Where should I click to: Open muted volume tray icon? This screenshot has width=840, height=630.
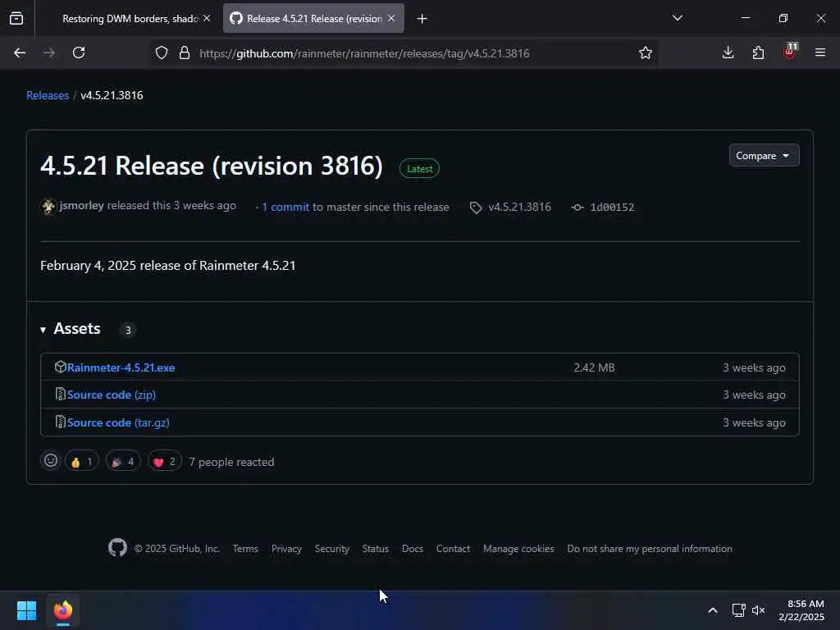tap(758, 610)
